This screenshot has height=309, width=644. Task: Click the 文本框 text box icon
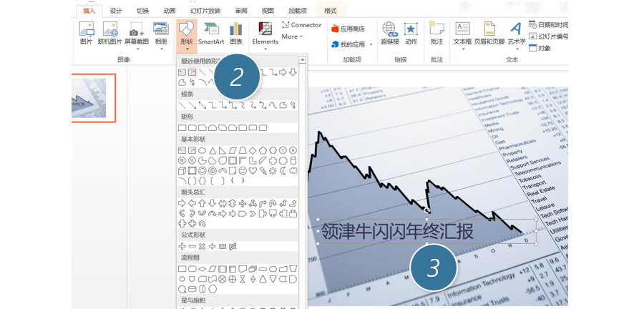click(462, 29)
